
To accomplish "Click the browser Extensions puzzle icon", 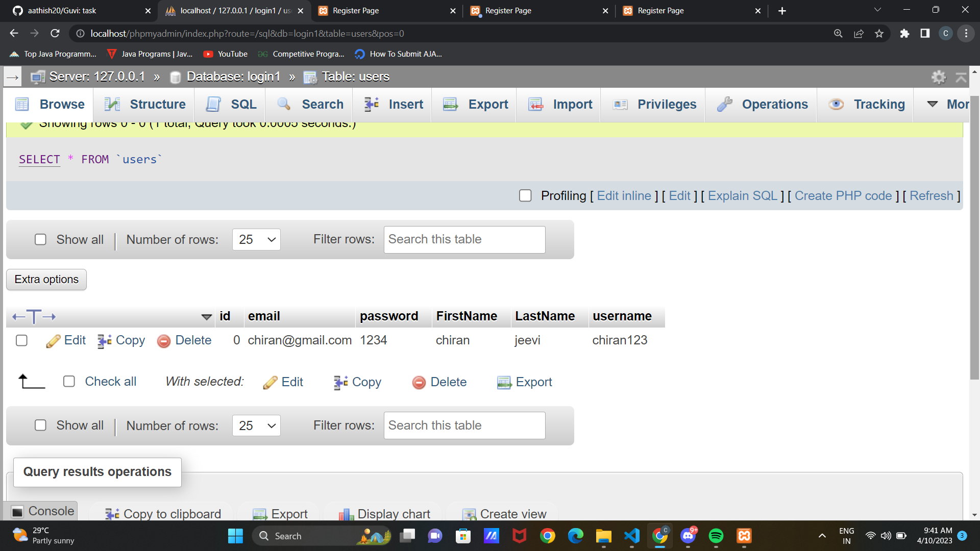I will (904, 34).
